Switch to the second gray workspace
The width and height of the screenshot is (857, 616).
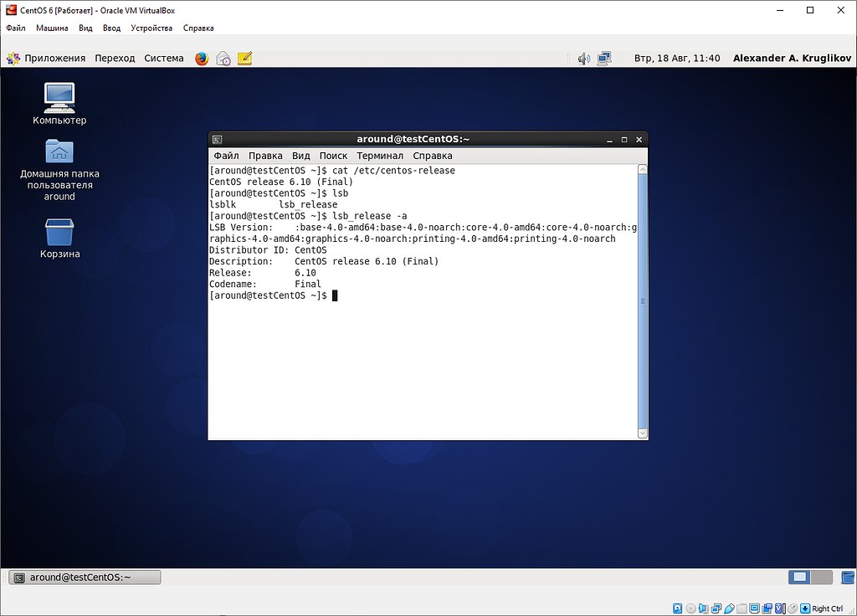(x=822, y=577)
